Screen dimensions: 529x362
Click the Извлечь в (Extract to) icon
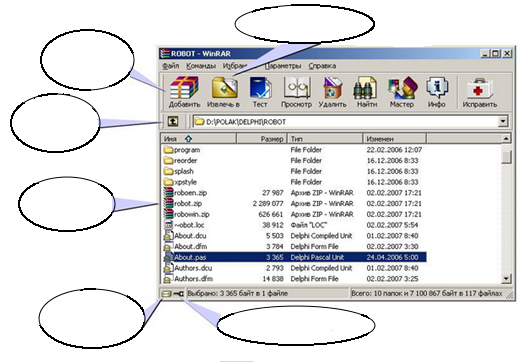(x=223, y=92)
